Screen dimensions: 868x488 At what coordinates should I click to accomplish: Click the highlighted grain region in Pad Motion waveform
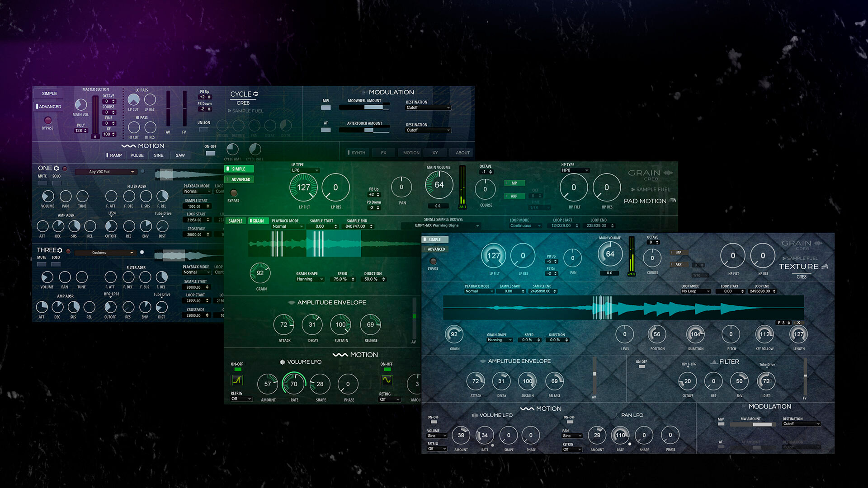tap(333, 244)
